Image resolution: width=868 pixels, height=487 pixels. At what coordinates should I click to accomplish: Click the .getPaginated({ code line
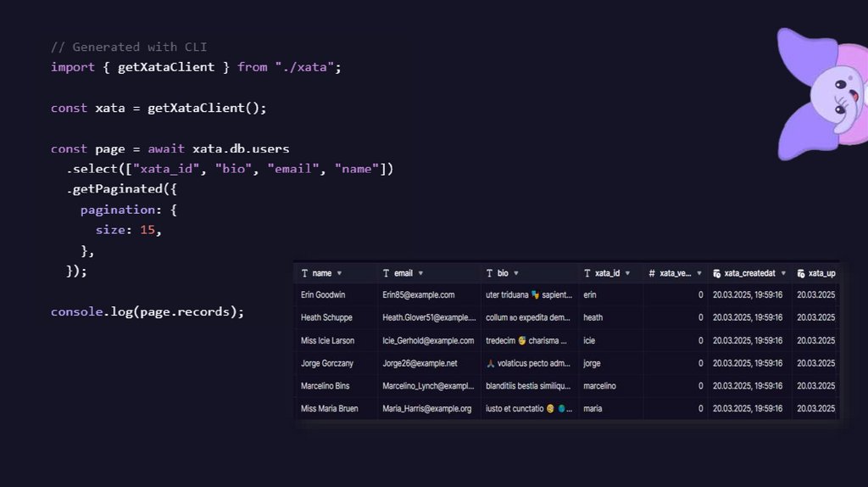point(121,189)
